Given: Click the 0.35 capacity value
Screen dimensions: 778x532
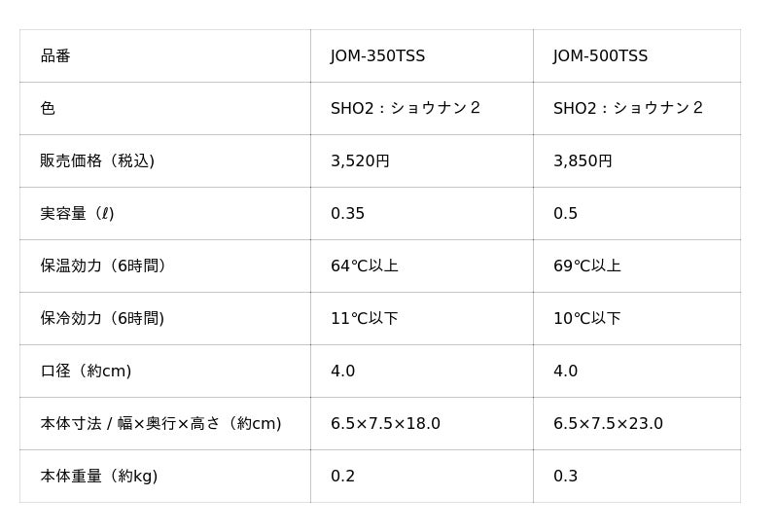Looking at the screenshot, I should 347,214.
